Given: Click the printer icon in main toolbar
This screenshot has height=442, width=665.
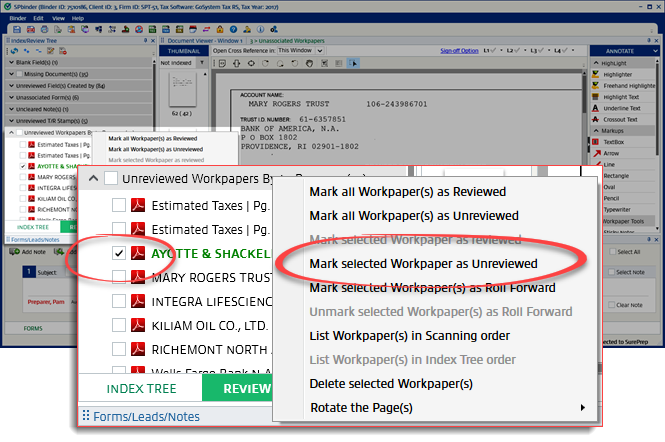Looking at the screenshot, I should 44,29.
